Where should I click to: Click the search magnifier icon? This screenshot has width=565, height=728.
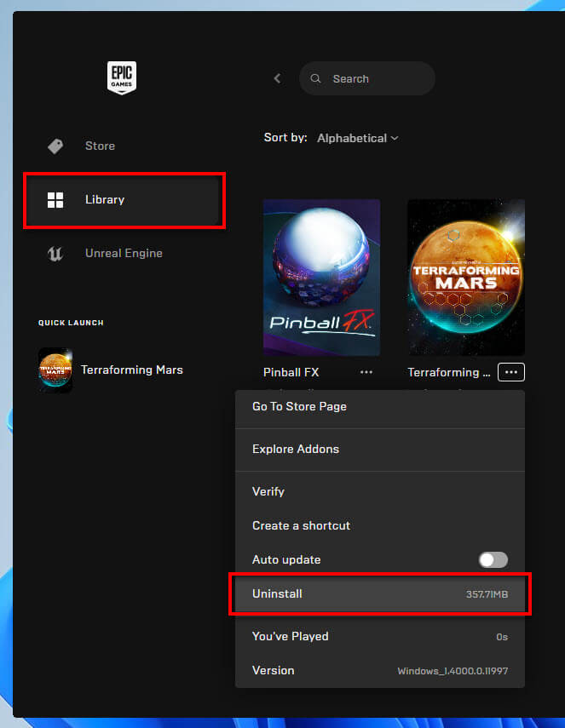[x=315, y=78]
